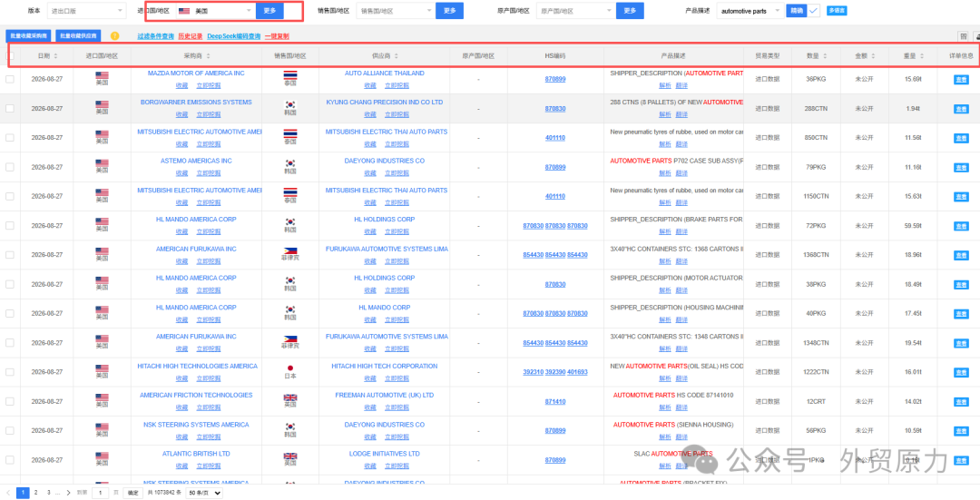Check the ASTEMO AMERICAS INC row checkbox

(9, 168)
